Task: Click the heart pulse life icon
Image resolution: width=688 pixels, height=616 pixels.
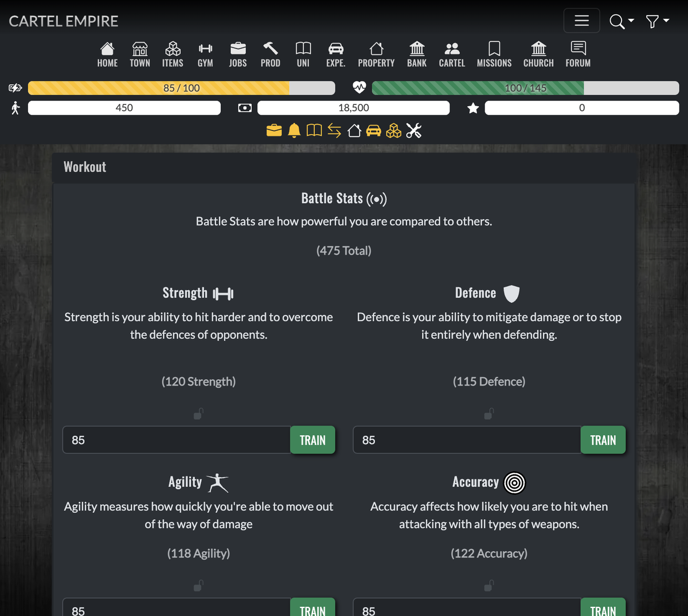Action: coord(359,88)
